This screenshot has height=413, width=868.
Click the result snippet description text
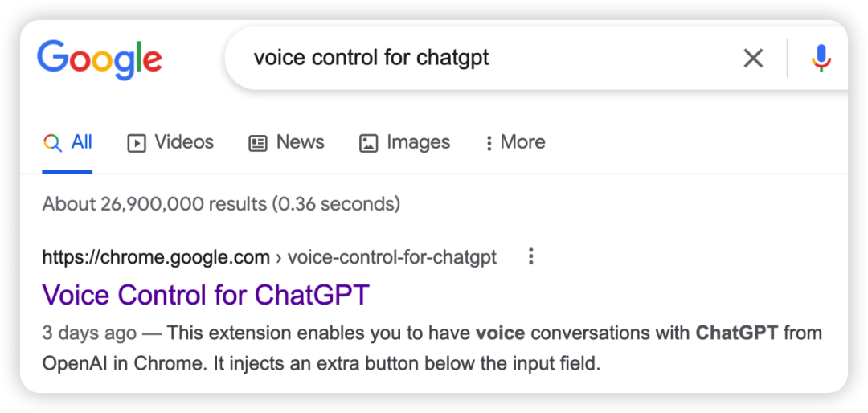point(432,349)
